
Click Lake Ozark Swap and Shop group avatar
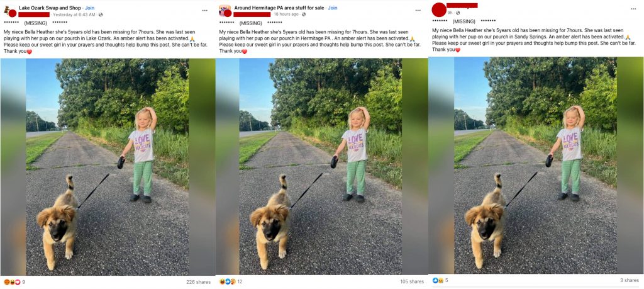tap(10, 11)
